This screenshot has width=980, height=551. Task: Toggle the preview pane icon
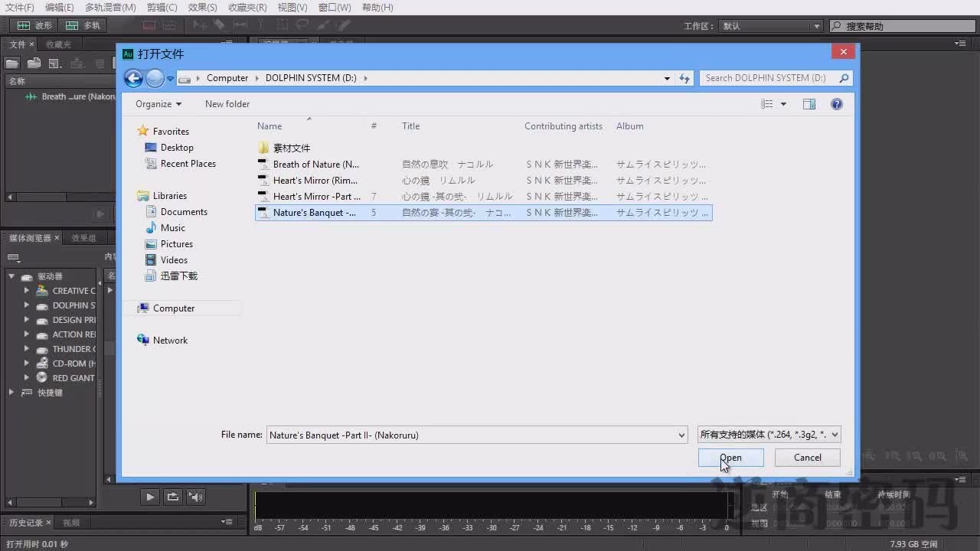809,104
